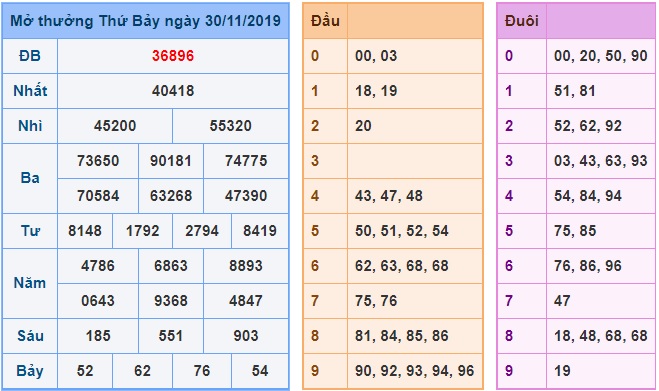Select the Ba prize number 90181

tap(171, 160)
